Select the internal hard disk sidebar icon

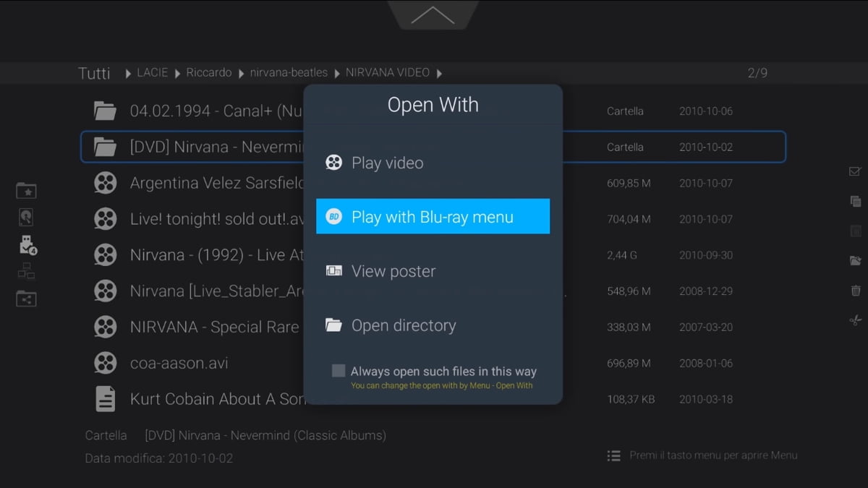[26, 218]
